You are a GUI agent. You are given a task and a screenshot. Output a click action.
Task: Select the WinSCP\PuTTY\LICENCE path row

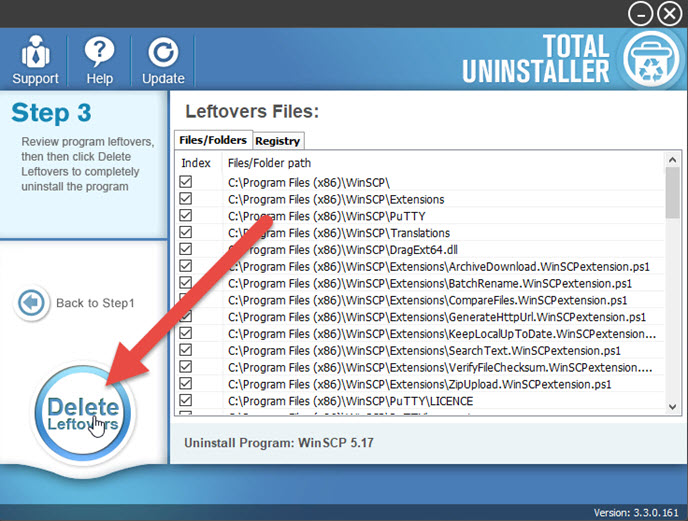[x=351, y=401]
